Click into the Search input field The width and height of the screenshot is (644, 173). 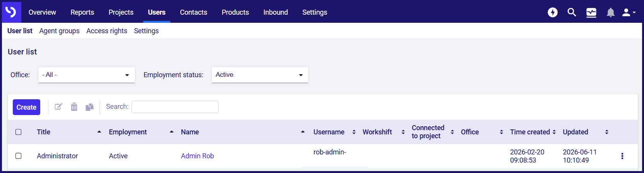[175, 107]
